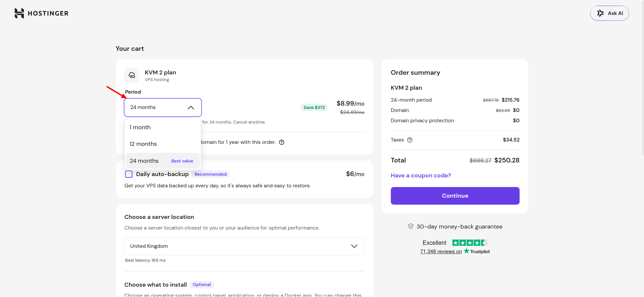Image resolution: width=644 pixels, height=297 pixels.
Task: Click the Hostinger logo icon
Action: point(19,13)
